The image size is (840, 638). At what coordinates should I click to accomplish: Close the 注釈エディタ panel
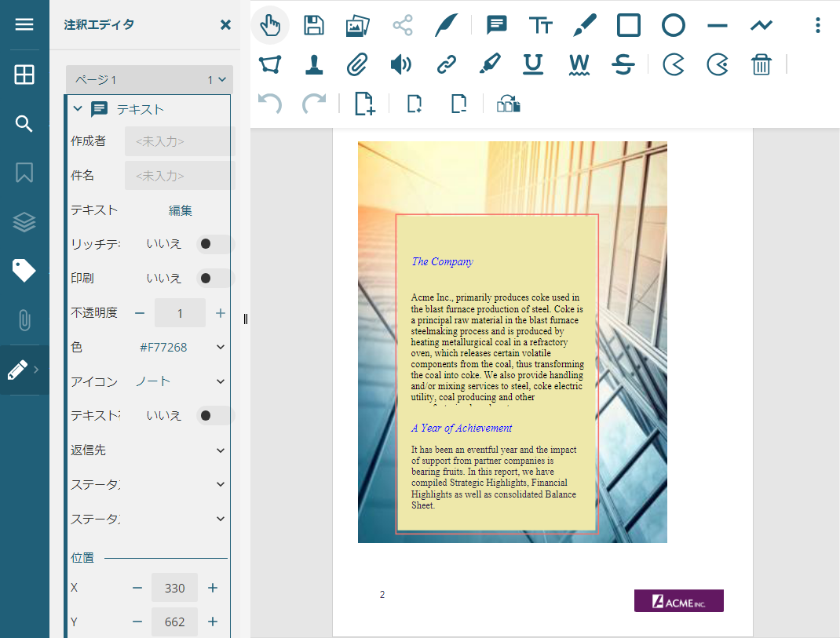coord(225,24)
